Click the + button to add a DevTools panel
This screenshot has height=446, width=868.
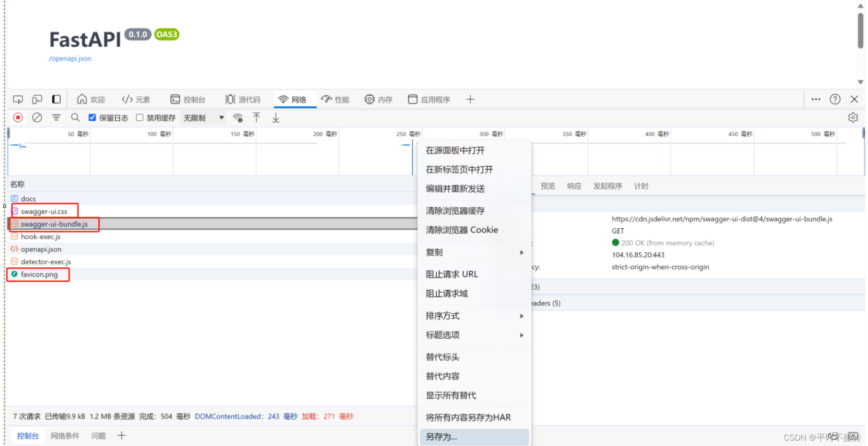pos(470,99)
